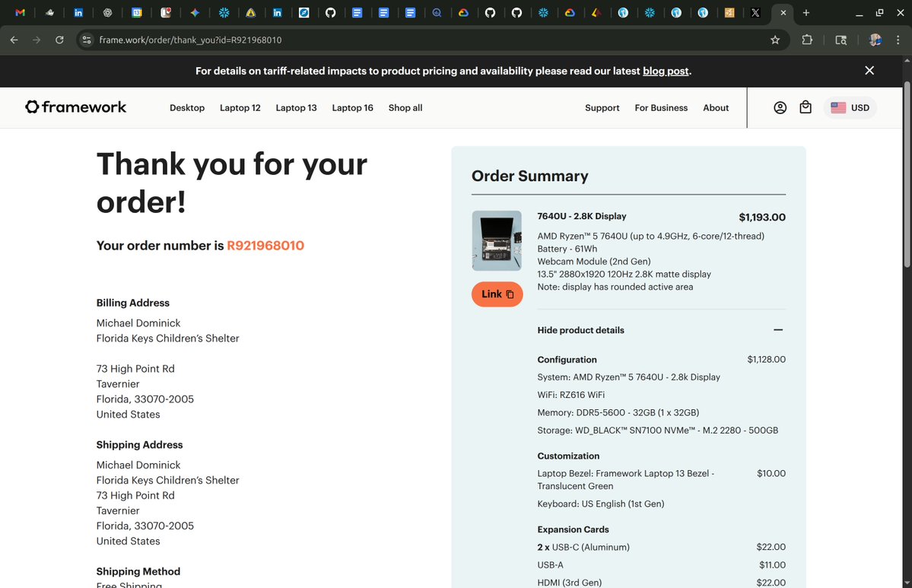Switch to the Gmail tab
The image size is (912, 588).
[20, 13]
